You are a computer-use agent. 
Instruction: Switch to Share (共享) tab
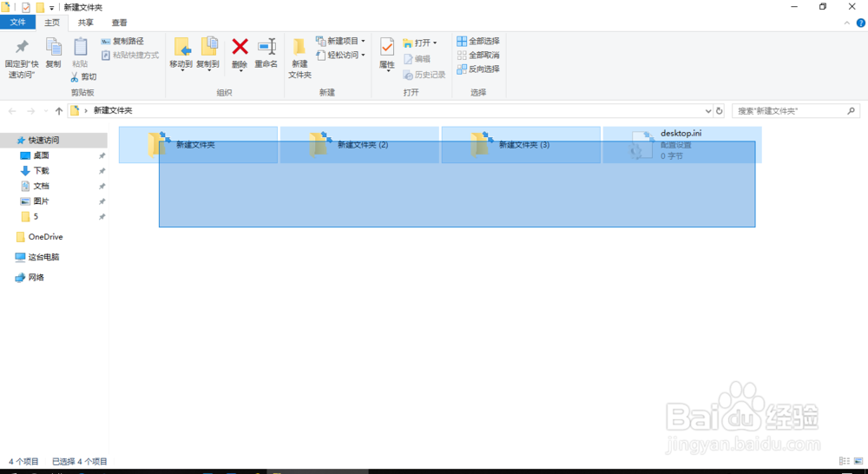[x=85, y=23]
